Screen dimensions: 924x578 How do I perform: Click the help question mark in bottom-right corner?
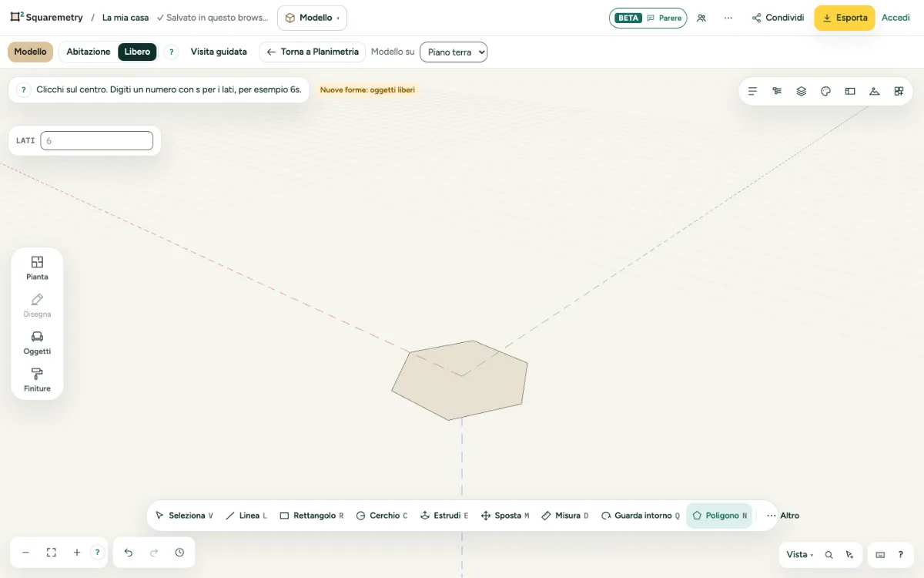click(x=900, y=555)
